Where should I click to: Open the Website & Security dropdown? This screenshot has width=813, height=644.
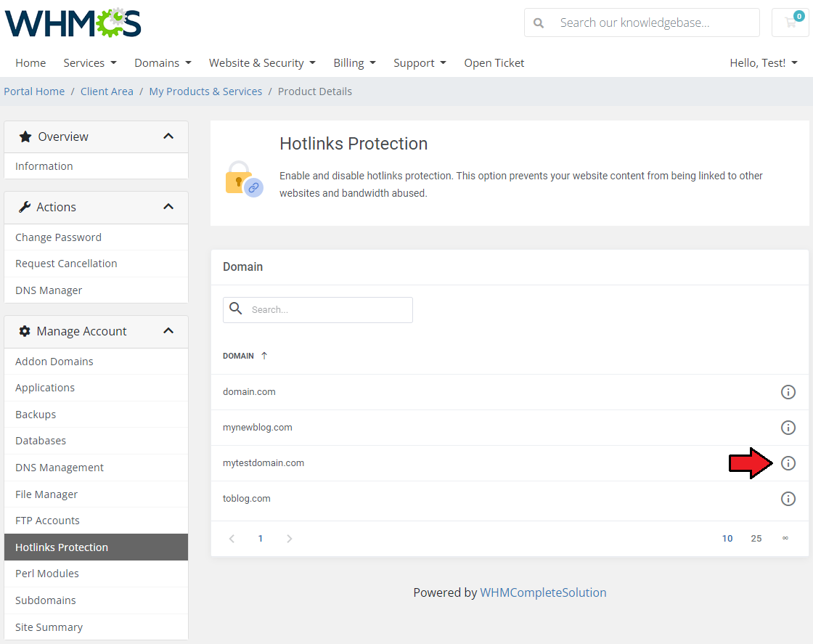[x=262, y=62]
